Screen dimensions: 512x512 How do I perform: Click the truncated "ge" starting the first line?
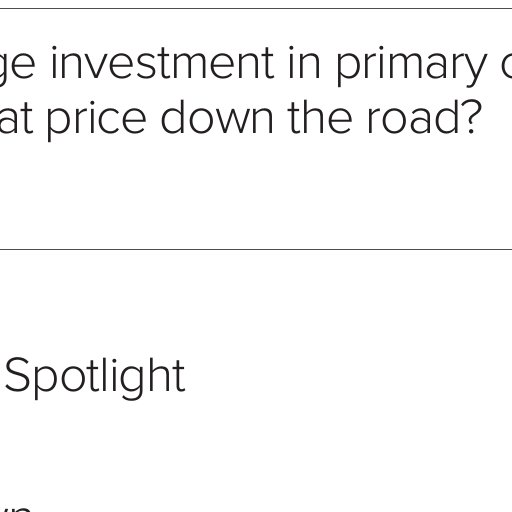click(17, 67)
